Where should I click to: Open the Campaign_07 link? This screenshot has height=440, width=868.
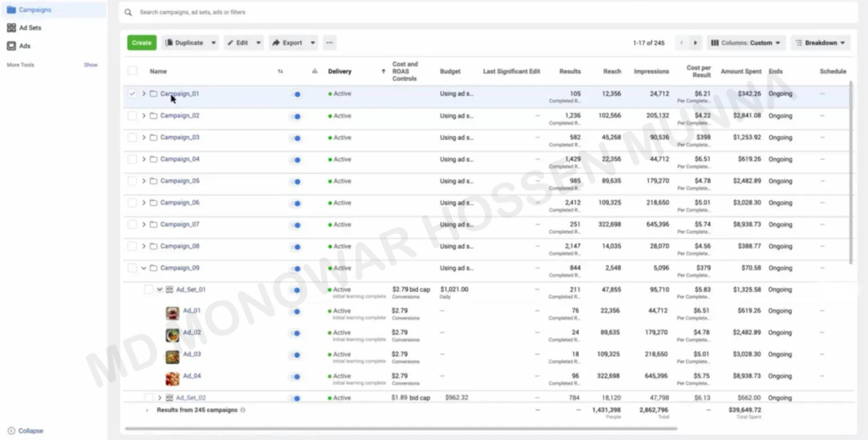click(179, 224)
